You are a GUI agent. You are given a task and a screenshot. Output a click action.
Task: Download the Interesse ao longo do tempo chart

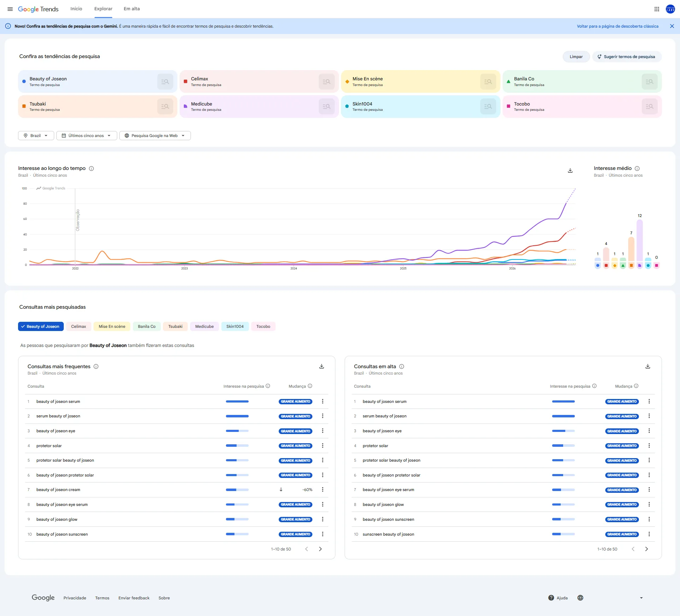tap(570, 171)
